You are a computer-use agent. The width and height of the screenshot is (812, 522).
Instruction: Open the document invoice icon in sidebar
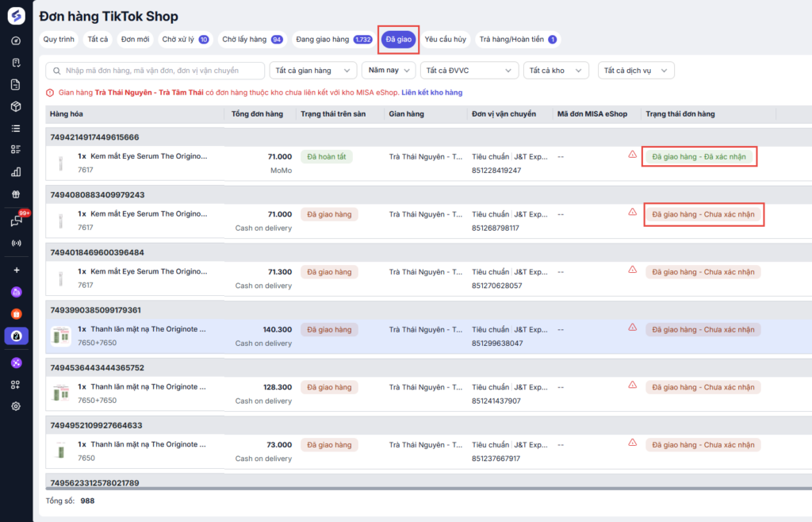click(x=16, y=84)
